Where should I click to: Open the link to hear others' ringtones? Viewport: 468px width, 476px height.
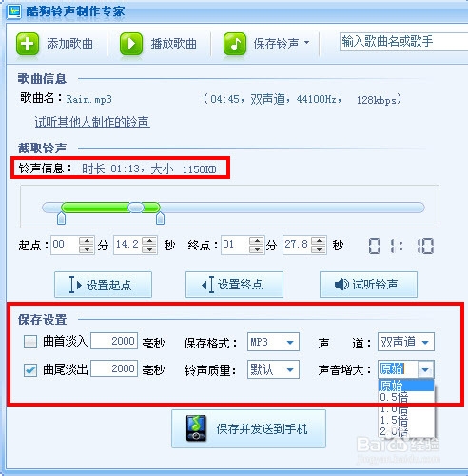tap(92, 122)
